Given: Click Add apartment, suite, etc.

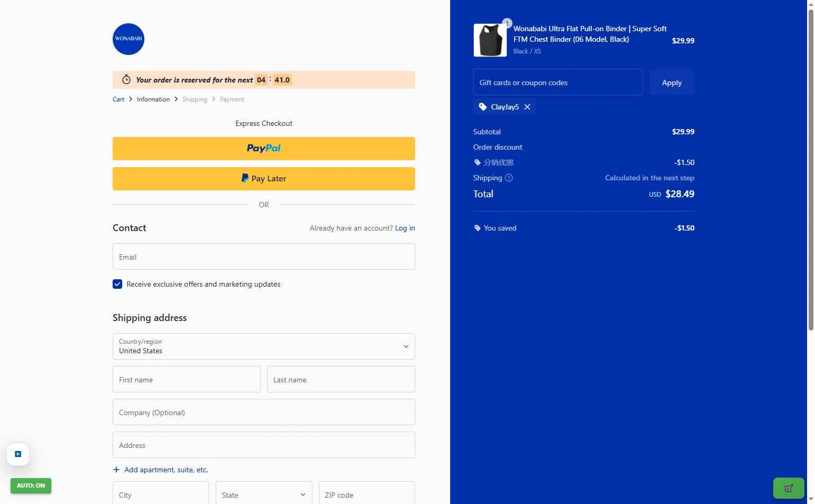Looking at the screenshot, I should point(166,470).
